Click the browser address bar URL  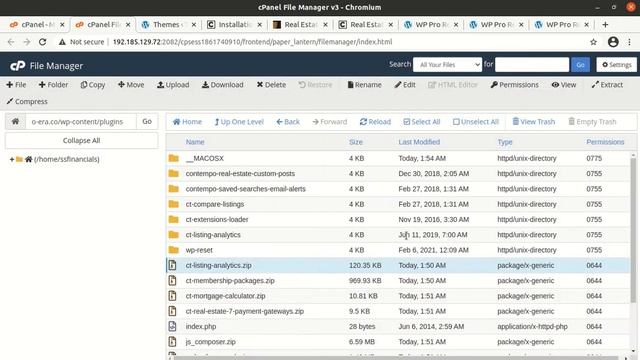coord(252,42)
